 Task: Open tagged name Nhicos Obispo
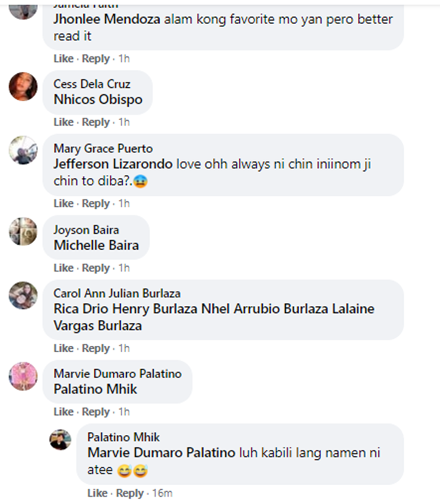click(x=98, y=100)
